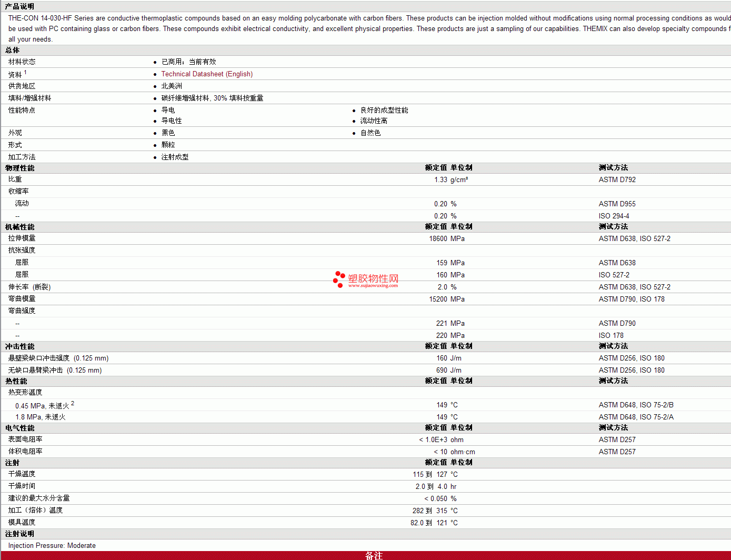
Task: Select the 加工（熔体）温度 row label
Action: (36, 511)
